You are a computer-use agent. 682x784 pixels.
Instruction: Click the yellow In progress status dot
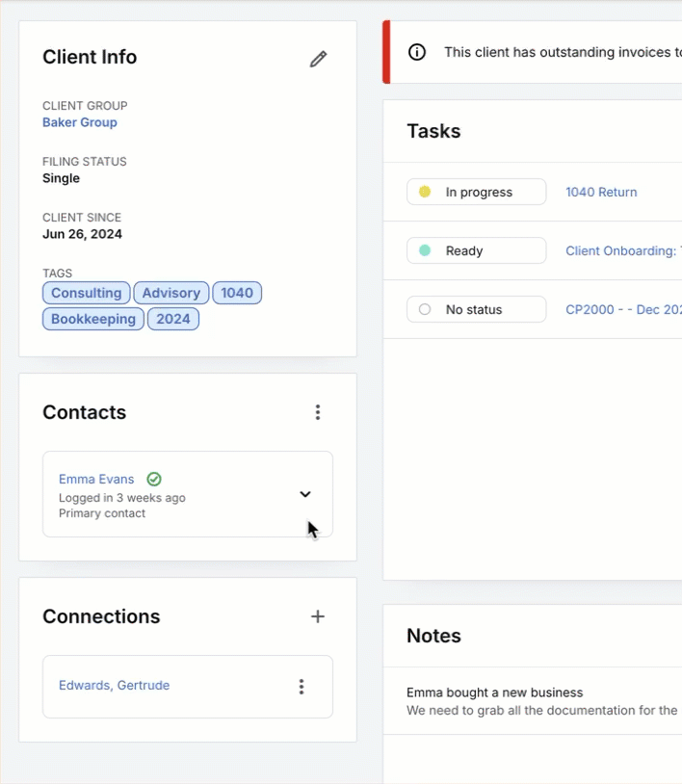click(x=425, y=192)
